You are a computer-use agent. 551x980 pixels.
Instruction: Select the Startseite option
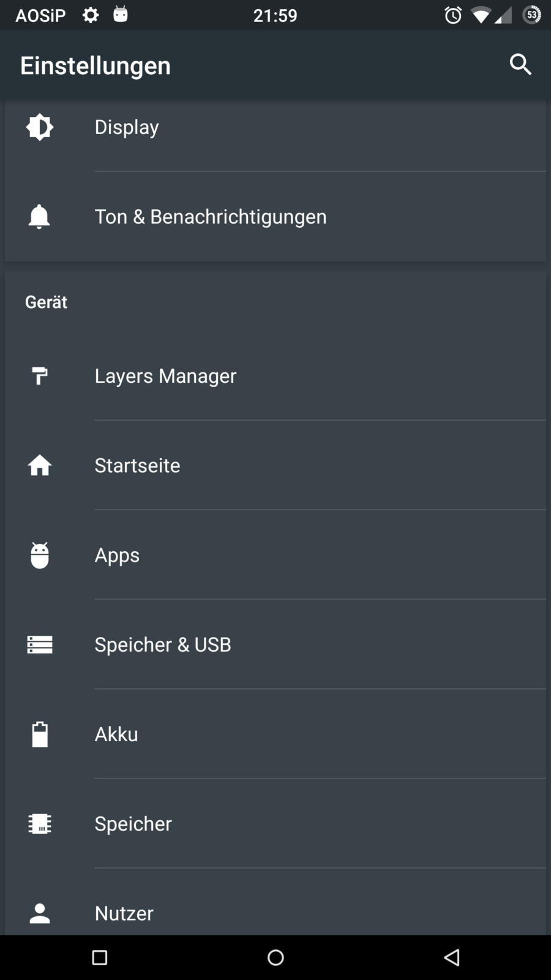click(x=137, y=466)
